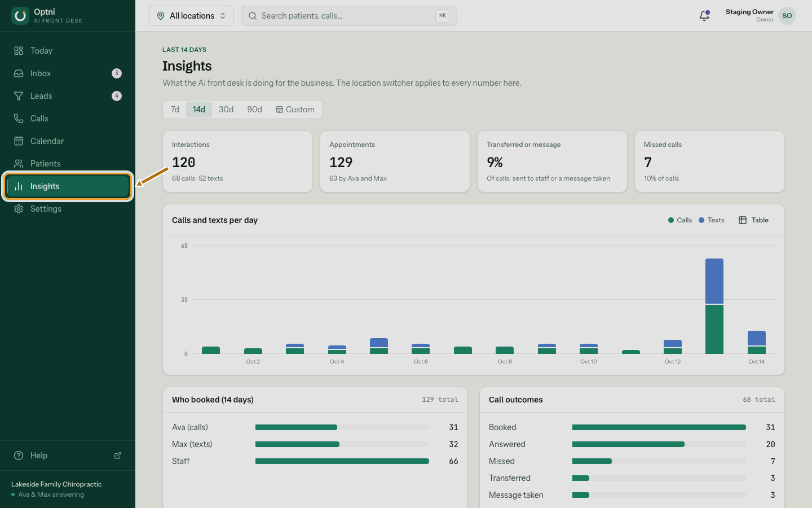Go to Today in sidebar
The image size is (812, 508).
pyautogui.click(x=68, y=51)
